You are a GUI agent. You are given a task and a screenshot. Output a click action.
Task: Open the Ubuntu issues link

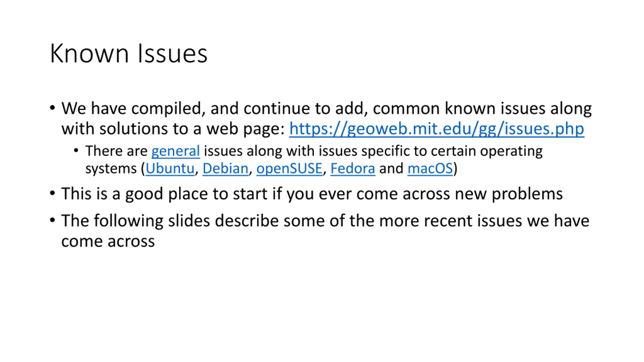coord(170,168)
